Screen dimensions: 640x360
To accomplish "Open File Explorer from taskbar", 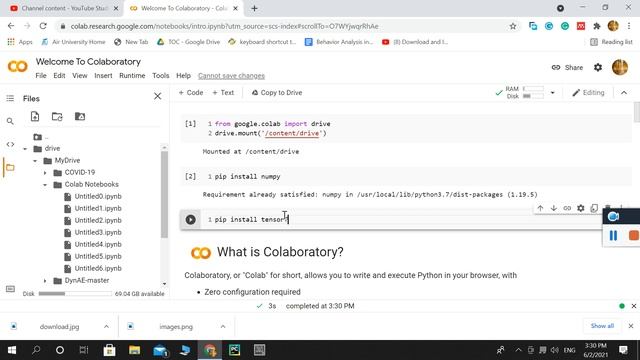I will 135,350.
